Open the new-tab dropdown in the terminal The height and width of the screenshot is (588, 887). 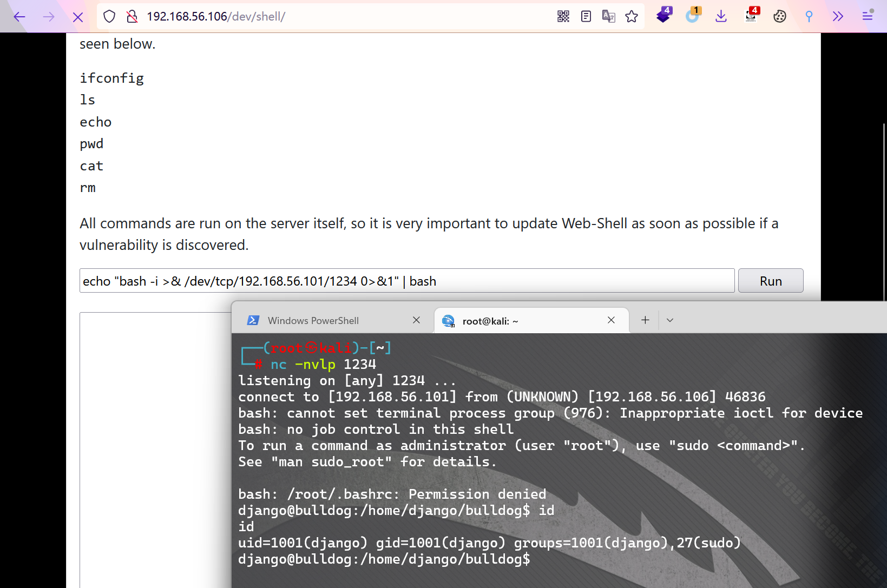coord(670,320)
